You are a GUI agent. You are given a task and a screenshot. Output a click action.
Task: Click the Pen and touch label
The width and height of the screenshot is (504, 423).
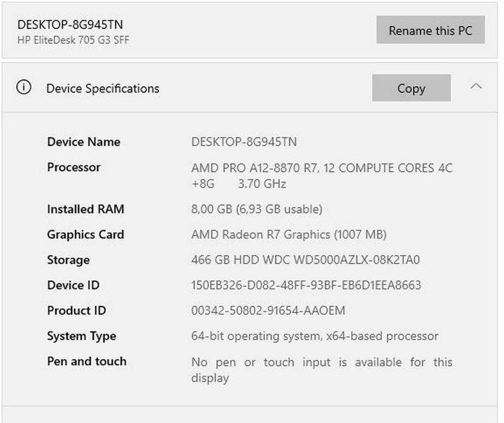click(87, 361)
